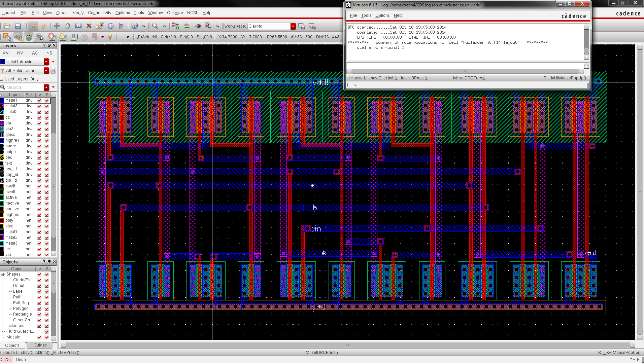Click the Create Pin icon

click(198, 26)
